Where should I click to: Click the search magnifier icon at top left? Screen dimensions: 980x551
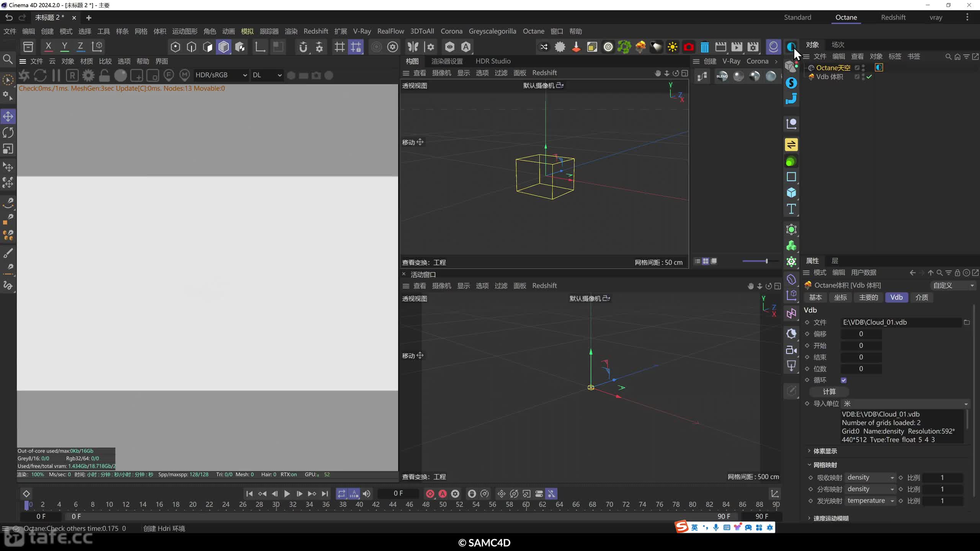point(8,59)
